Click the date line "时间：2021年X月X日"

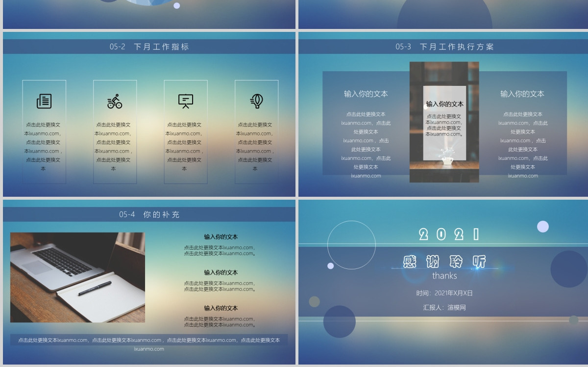[x=444, y=293]
